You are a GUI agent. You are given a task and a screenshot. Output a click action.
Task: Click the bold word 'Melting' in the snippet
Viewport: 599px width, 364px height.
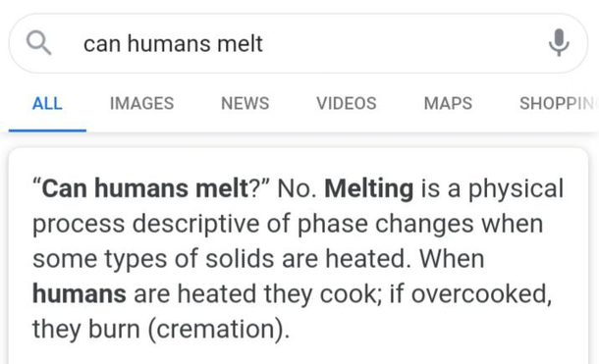coord(368,188)
